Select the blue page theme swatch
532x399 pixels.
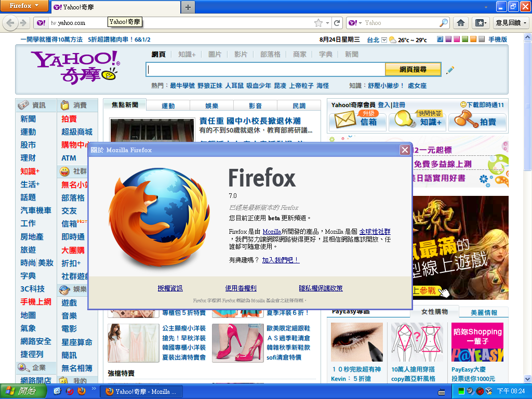click(440, 39)
